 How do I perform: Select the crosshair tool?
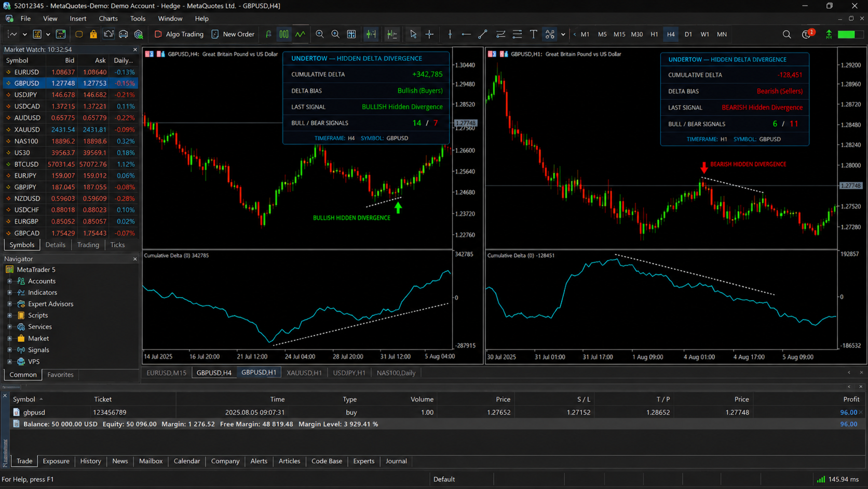[429, 34]
